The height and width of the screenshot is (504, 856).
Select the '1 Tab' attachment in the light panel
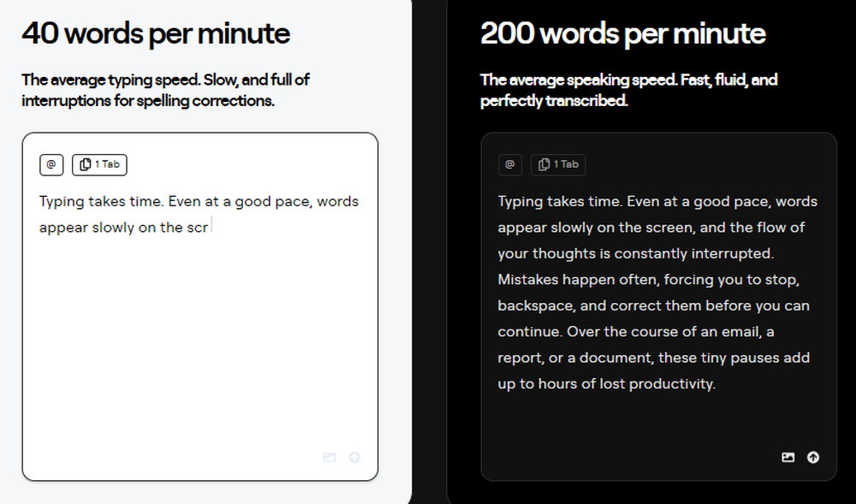[x=98, y=164]
